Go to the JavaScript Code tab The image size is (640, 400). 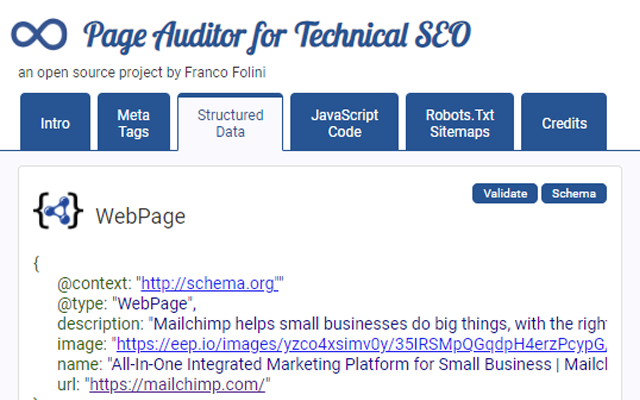pyautogui.click(x=345, y=124)
